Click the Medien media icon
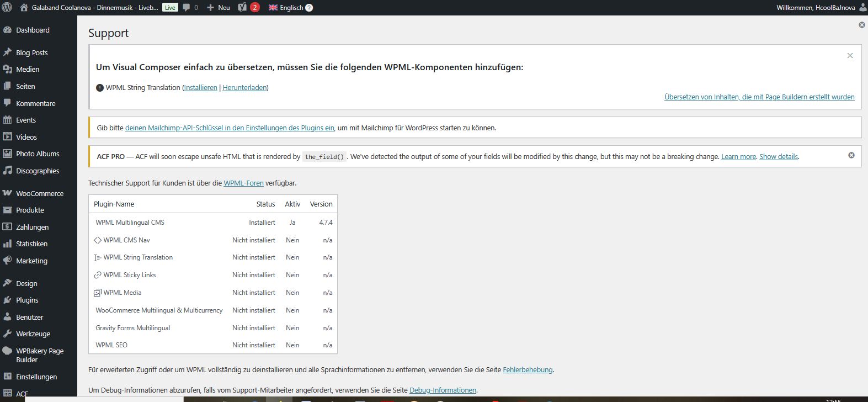Screen dimensions: 868x402 click(x=7, y=70)
